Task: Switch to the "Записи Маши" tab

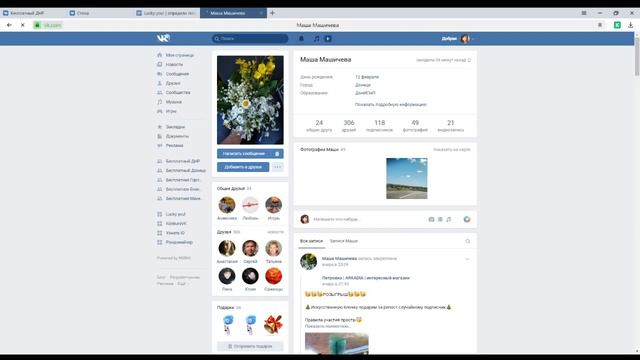Action: pyautogui.click(x=344, y=241)
